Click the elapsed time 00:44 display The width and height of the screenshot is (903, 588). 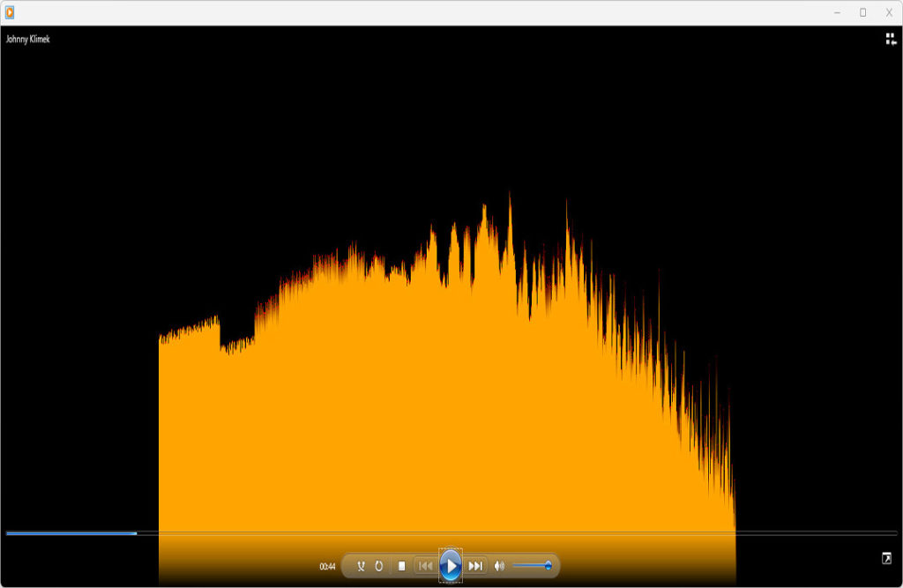tap(327, 567)
